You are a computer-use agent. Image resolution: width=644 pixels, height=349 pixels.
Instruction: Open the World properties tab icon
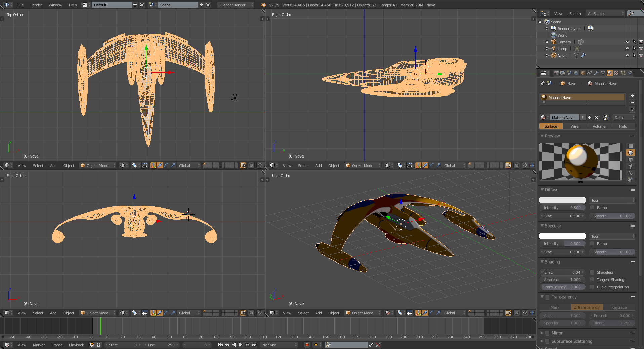click(576, 73)
